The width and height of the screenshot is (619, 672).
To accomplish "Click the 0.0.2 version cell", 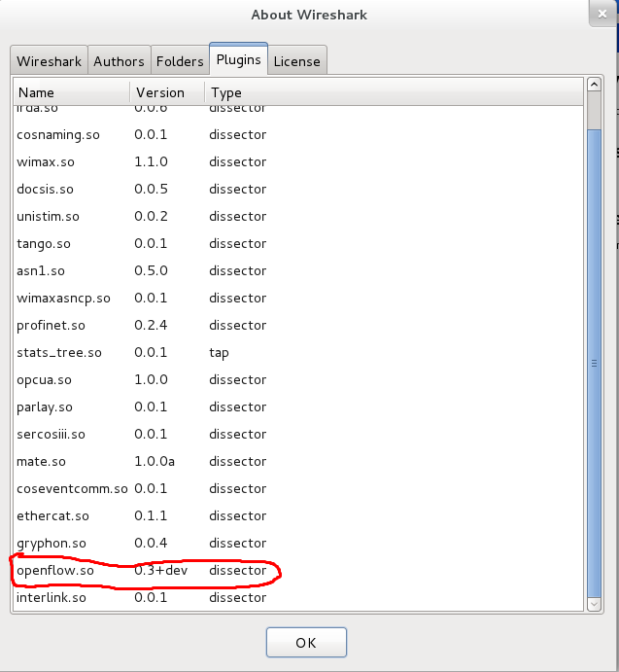I will click(x=151, y=217).
